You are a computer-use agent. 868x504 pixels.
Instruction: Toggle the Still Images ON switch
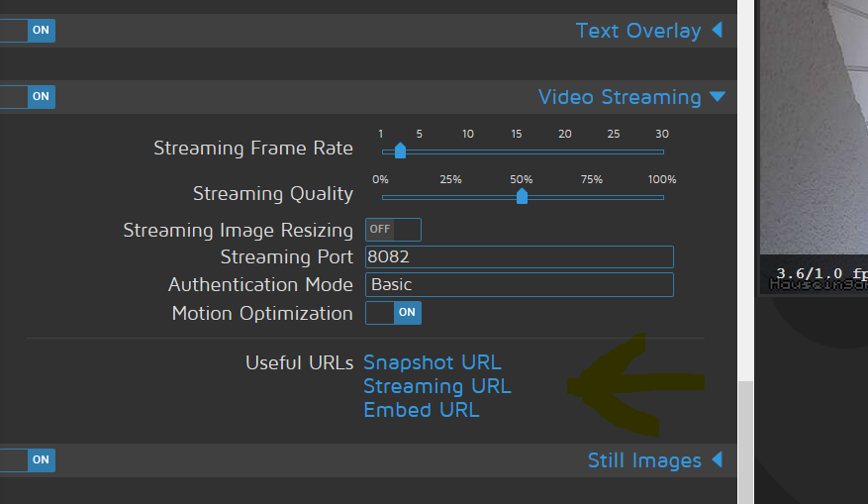pos(27,460)
